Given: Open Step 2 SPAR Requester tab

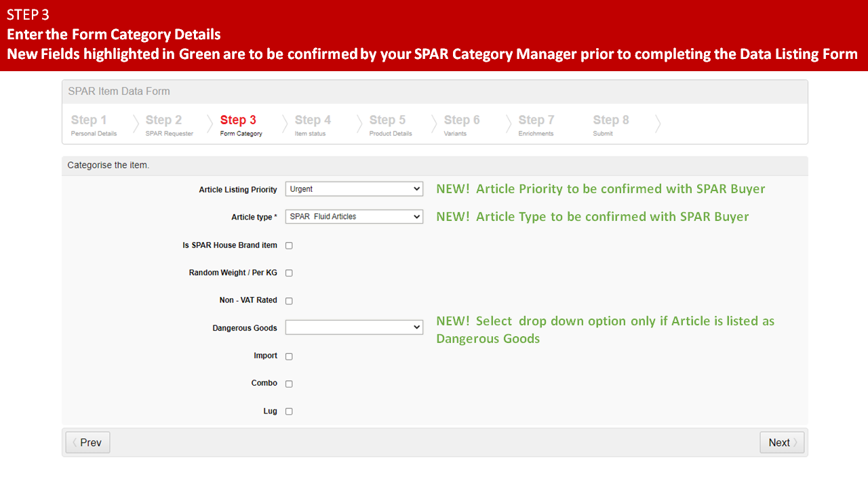Looking at the screenshot, I should (x=170, y=125).
